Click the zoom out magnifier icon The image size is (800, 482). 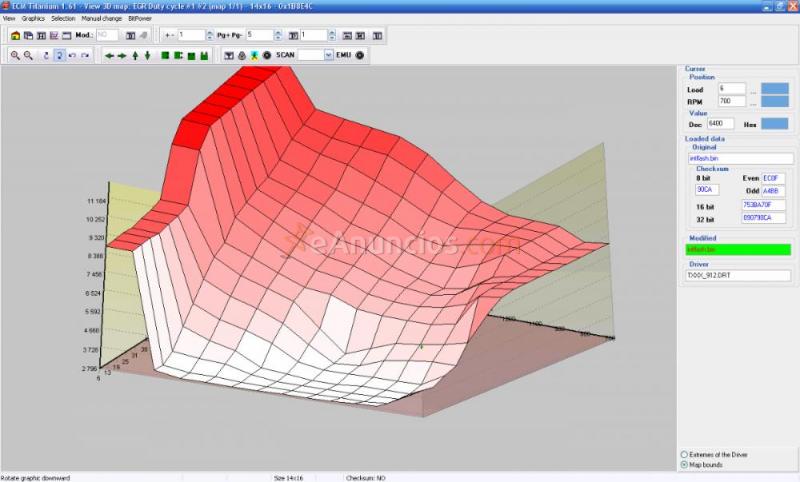28,55
